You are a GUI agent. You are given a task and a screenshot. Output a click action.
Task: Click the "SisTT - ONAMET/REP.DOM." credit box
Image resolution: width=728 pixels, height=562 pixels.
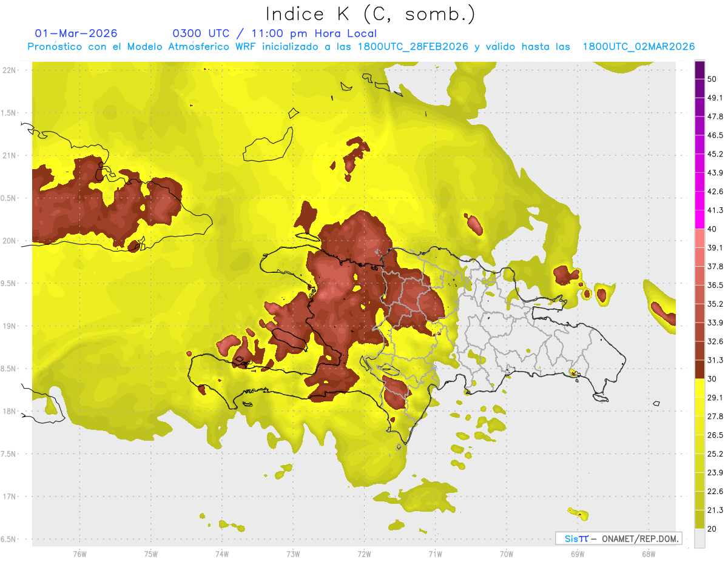[618, 538]
